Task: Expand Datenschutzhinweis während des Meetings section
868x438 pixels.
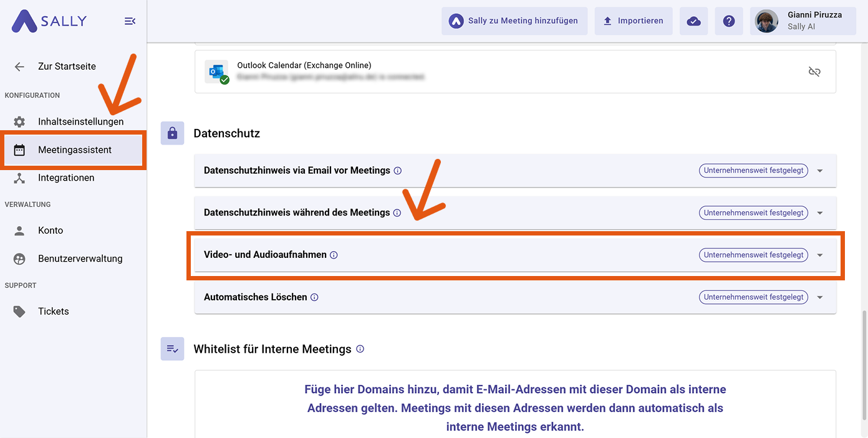Action: [x=820, y=213]
